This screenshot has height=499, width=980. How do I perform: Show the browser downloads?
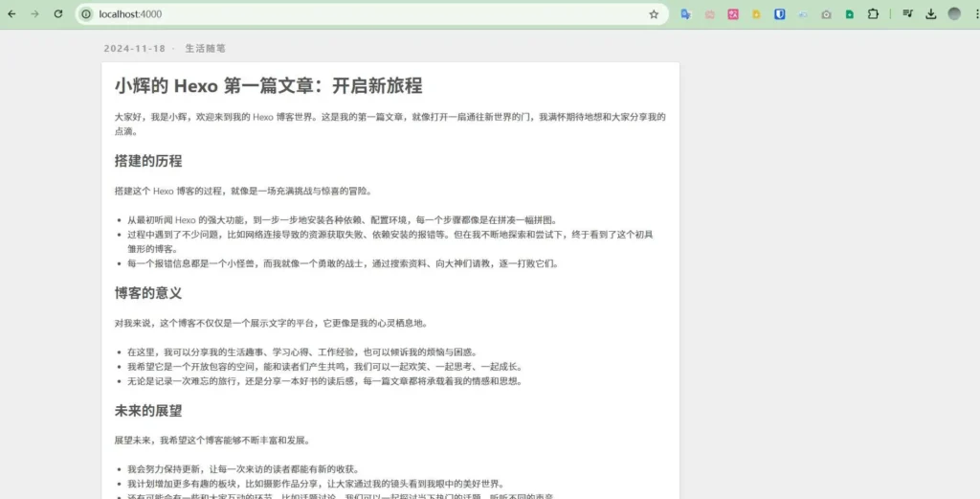(x=931, y=14)
